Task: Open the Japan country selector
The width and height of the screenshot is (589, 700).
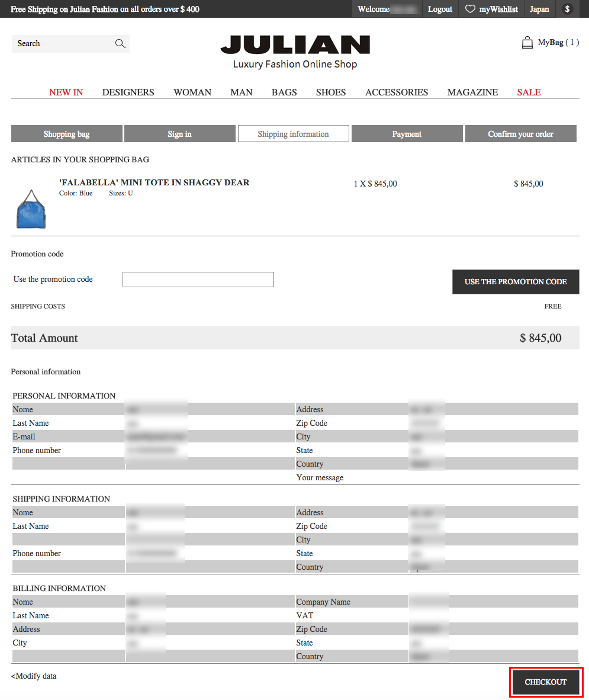Action: (x=539, y=9)
